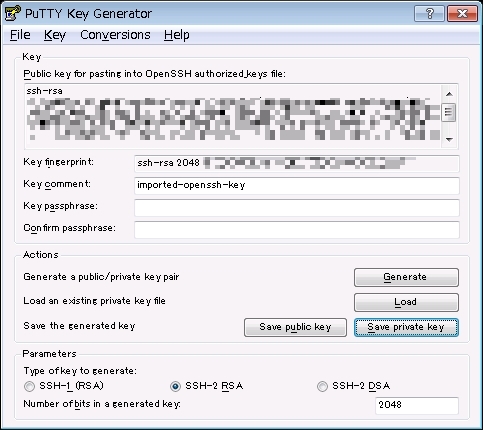Click the public key scrollbar up arrow
483x430 pixels.
tap(449, 94)
